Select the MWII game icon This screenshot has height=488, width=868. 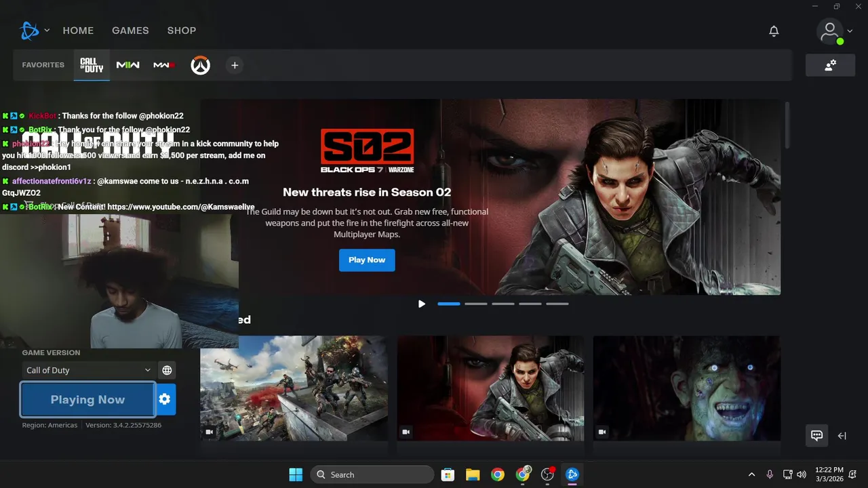pyautogui.click(x=128, y=65)
